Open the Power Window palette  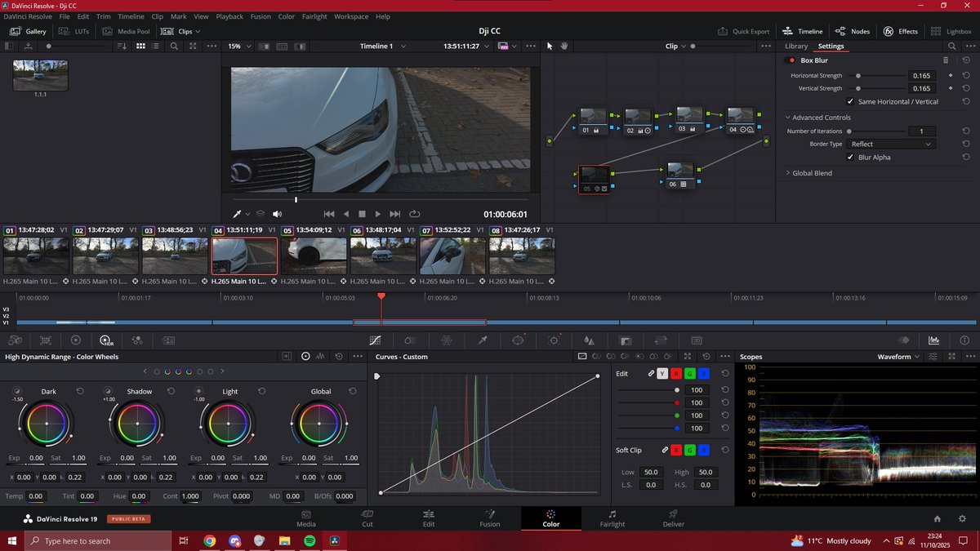click(518, 340)
